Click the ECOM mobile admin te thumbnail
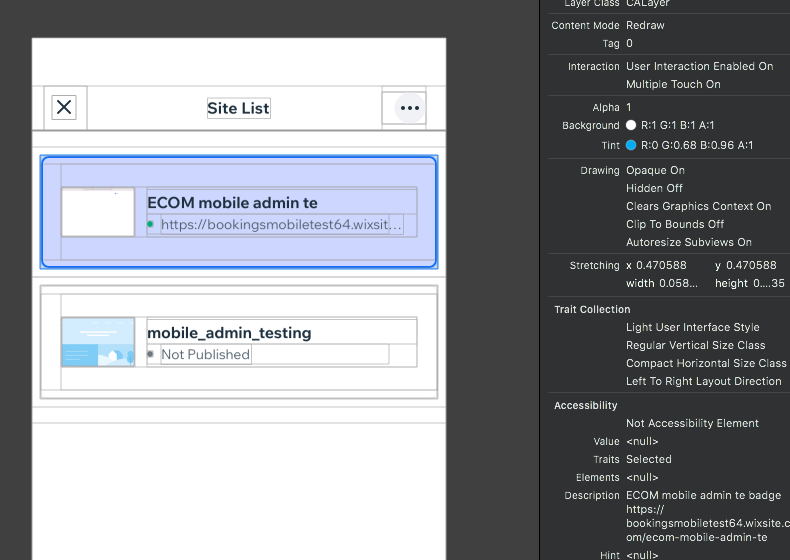Screen dimensions: 790x560 point(98,212)
